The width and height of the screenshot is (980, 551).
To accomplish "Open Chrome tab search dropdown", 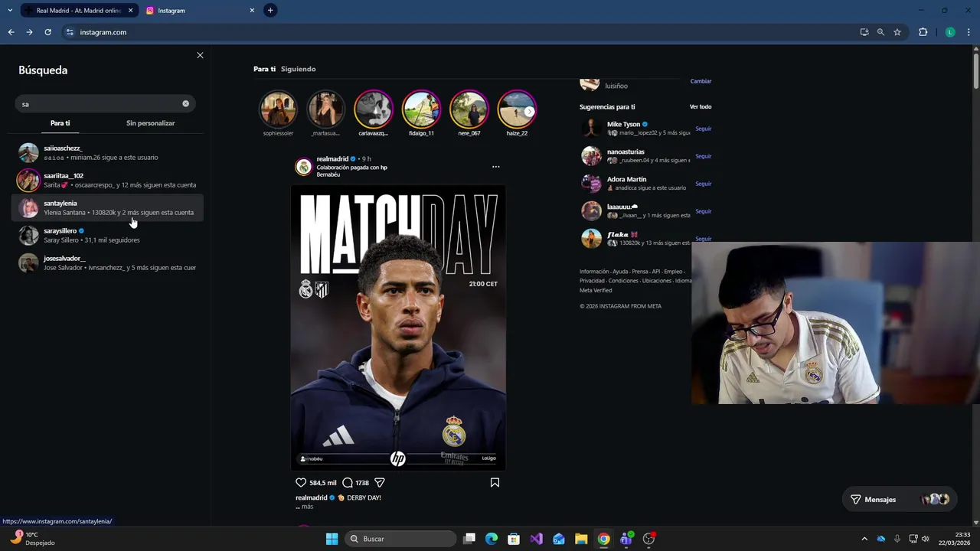I will point(10,11).
